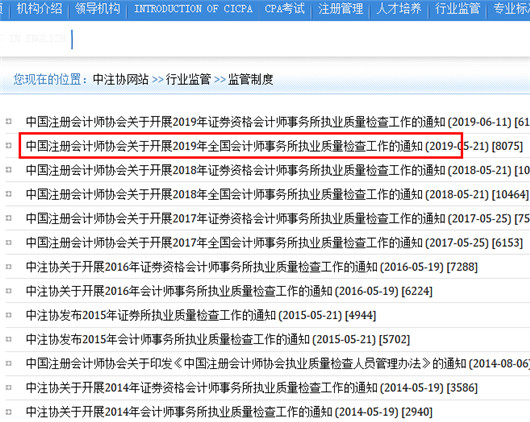The width and height of the screenshot is (530, 422).
Task: Click the 行业监管 breadcrumb link
Action: (188, 79)
